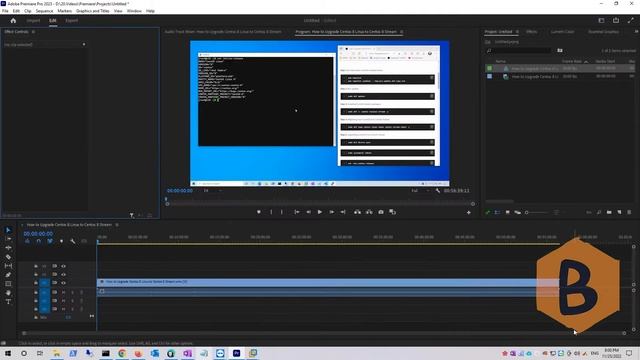The width and height of the screenshot is (640, 360).
Task: Switch to the Import workspace
Action: point(33,20)
